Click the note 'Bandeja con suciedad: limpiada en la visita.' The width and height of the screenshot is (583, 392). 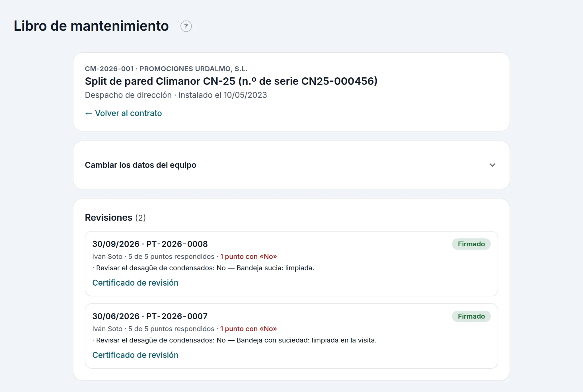[x=307, y=340]
